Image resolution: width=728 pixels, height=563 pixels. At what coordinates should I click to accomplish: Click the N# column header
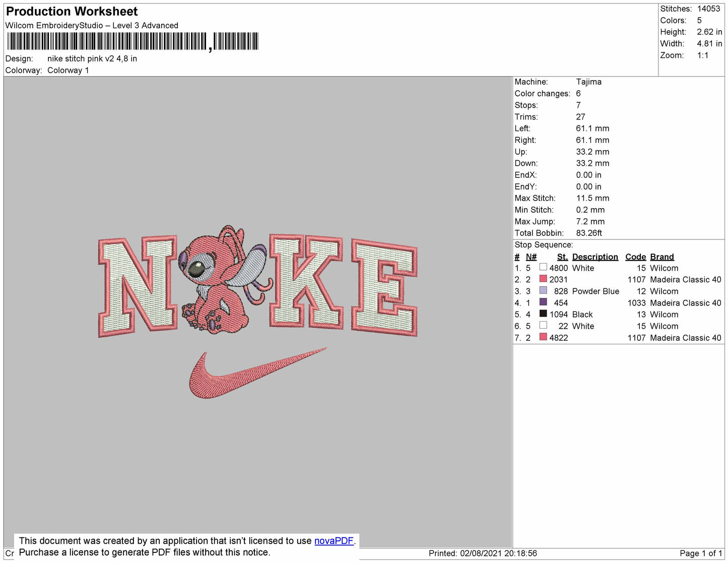coord(531,257)
